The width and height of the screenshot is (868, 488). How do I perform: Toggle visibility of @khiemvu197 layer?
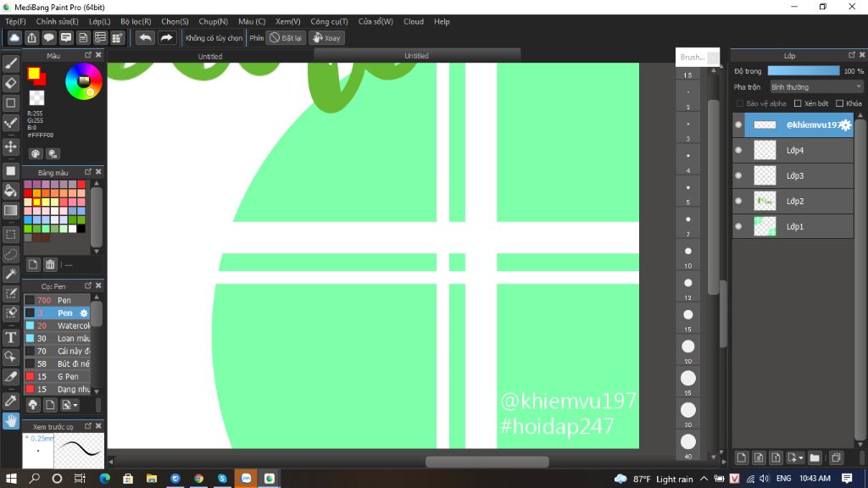coord(738,125)
